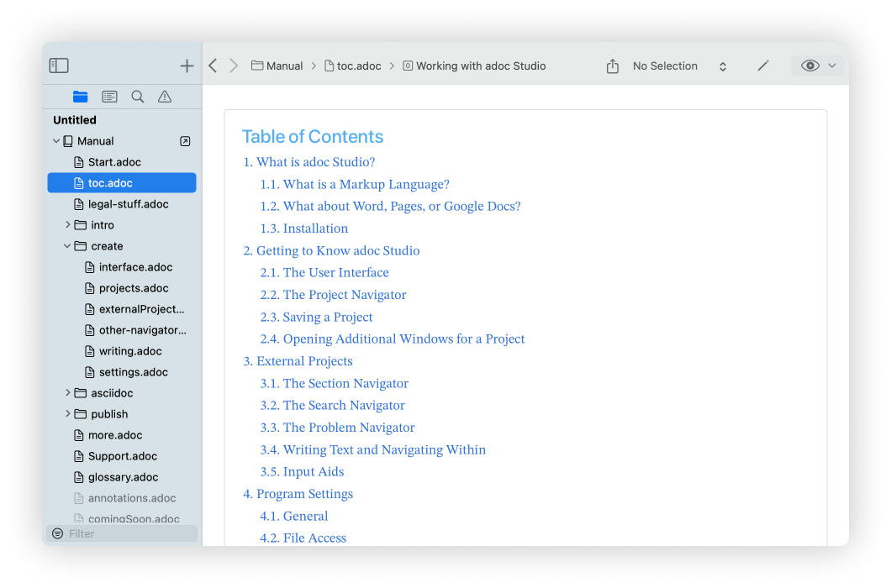The height and width of the screenshot is (588, 891).
Task: Open writing.adoc file
Action: coord(122,351)
